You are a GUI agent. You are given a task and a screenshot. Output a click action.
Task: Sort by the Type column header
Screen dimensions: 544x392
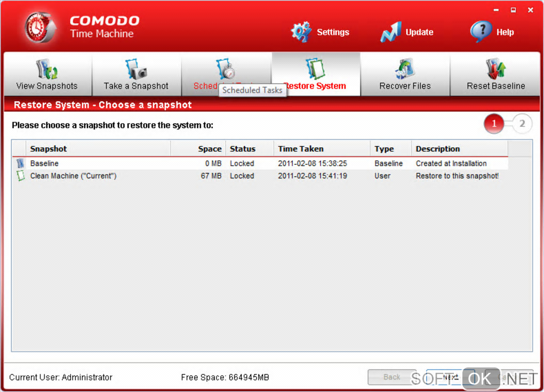391,149
